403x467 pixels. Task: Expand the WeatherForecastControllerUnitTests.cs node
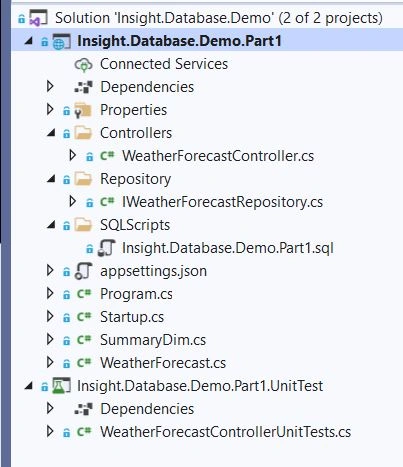coord(50,431)
